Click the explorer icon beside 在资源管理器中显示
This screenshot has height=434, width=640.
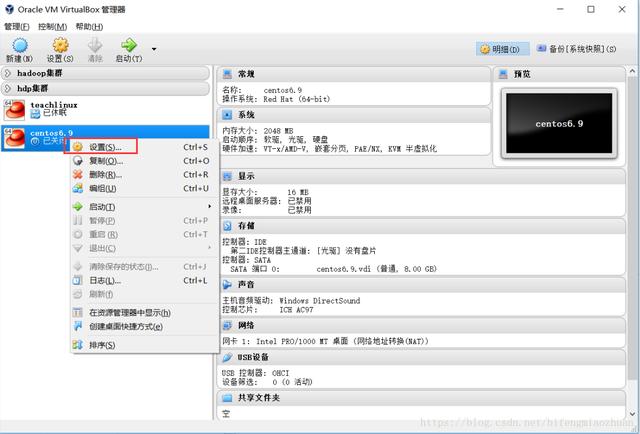pos(78,313)
